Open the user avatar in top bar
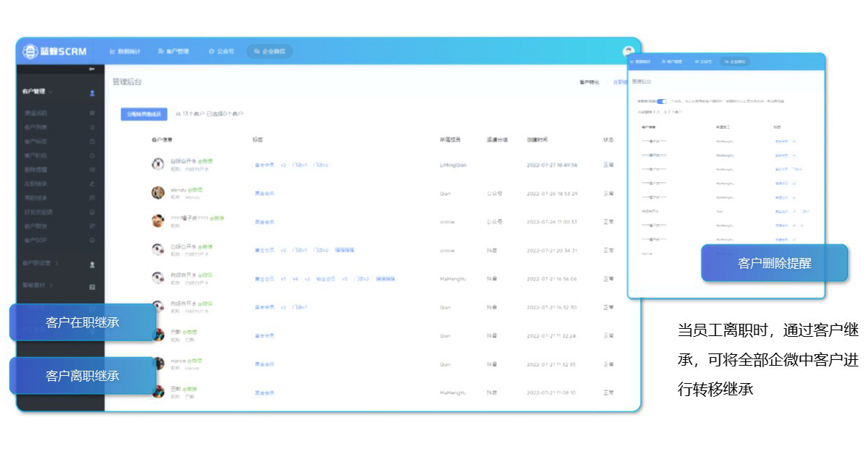Image resolution: width=868 pixels, height=464 pixels. pyautogui.click(x=628, y=51)
